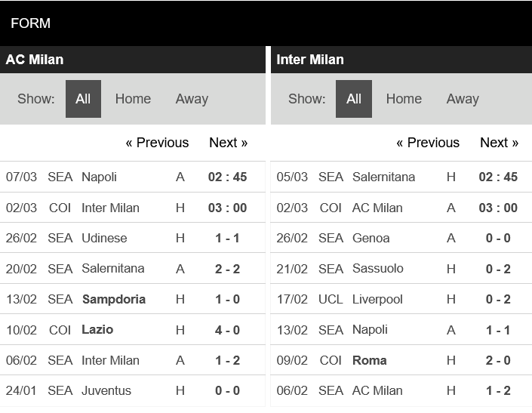
Task: Click the Sampdoria opponent name
Action: pyautogui.click(x=113, y=299)
